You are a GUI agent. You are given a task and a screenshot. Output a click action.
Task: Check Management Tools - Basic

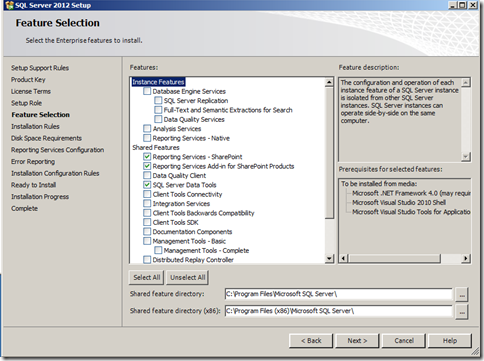147,241
